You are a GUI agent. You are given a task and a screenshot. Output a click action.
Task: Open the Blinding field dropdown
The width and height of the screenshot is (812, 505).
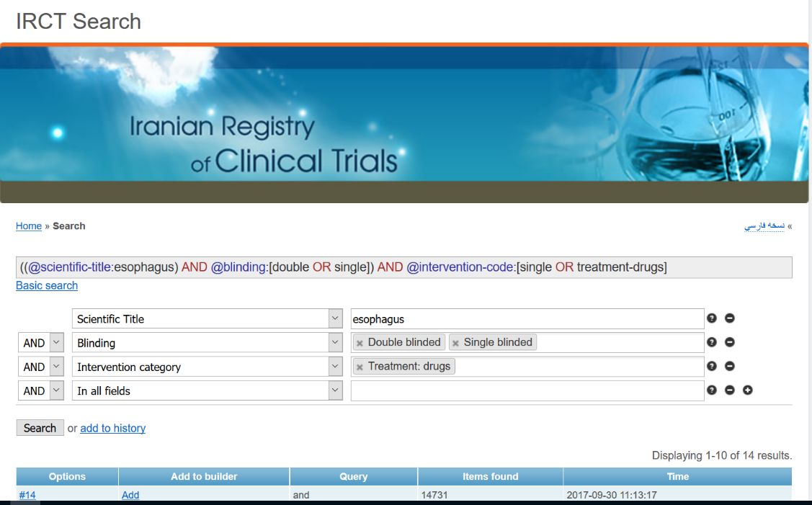pyautogui.click(x=335, y=342)
